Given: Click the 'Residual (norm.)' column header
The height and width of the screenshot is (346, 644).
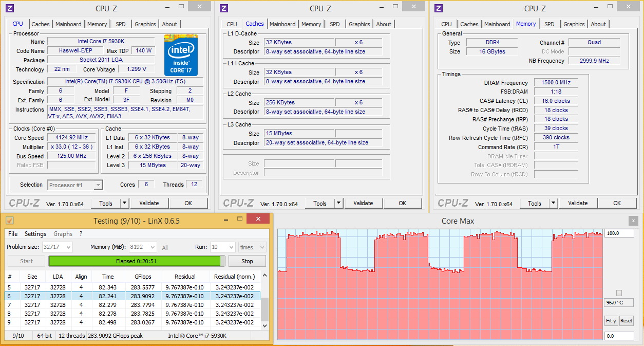Looking at the screenshot, I should click(235, 277).
